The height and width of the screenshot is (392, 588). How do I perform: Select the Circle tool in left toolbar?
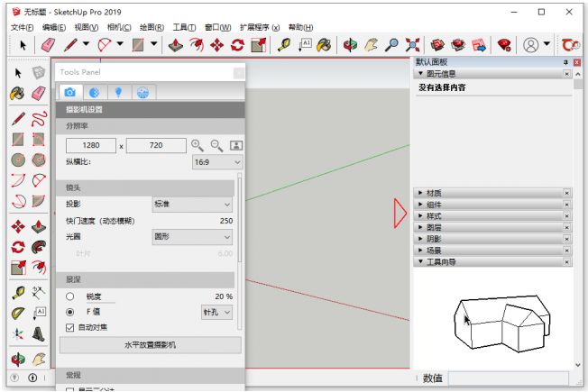click(18, 160)
